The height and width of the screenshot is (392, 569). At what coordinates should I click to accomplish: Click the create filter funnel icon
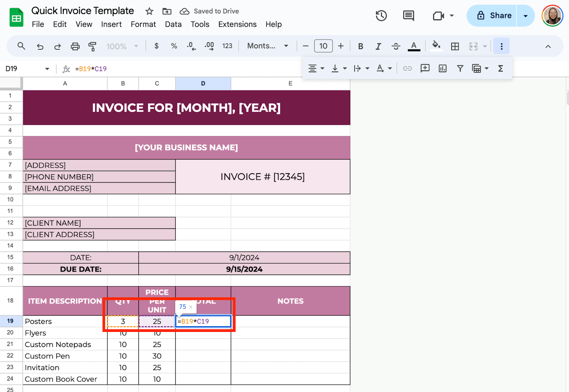click(x=460, y=68)
